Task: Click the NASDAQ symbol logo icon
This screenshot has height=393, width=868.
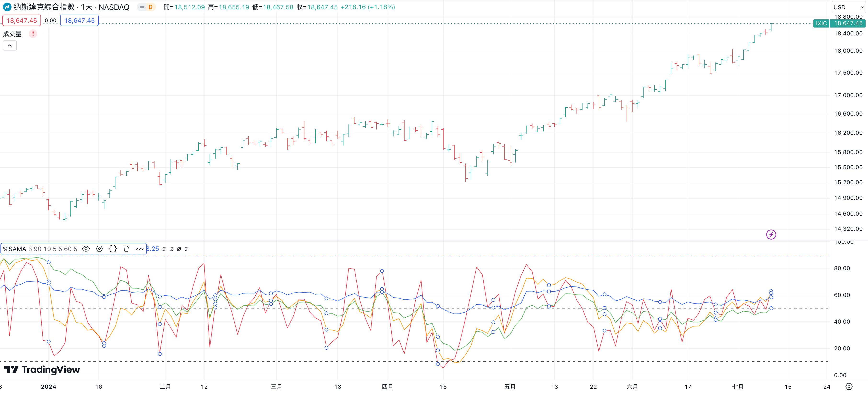Action: click(x=7, y=7)
